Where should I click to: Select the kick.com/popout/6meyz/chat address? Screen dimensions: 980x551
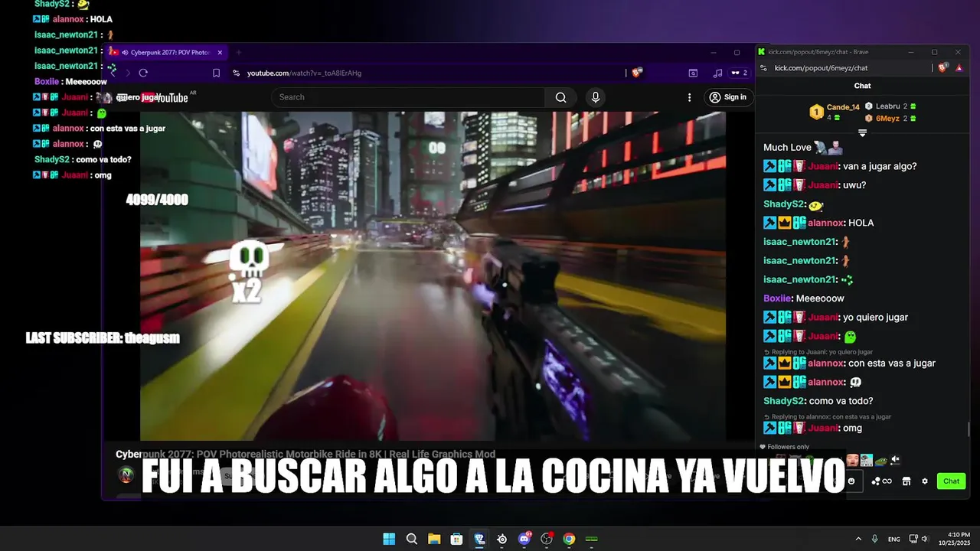[821, 68]
